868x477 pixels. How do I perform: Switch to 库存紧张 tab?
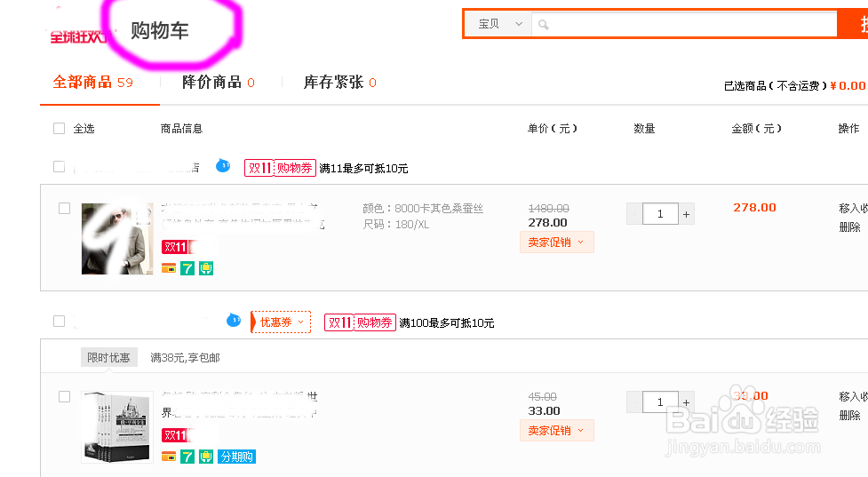[340, 83]
